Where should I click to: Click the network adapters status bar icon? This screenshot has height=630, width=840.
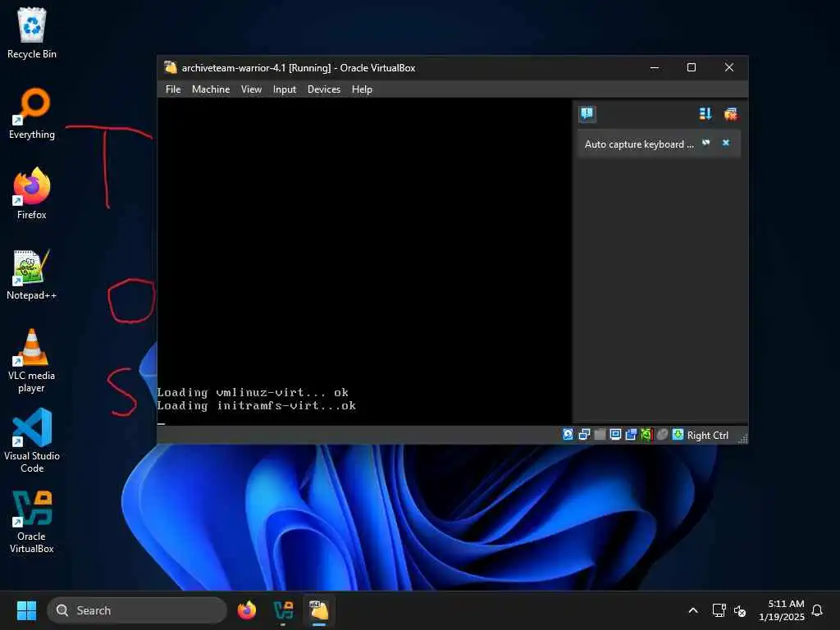(x=584, y=435)
